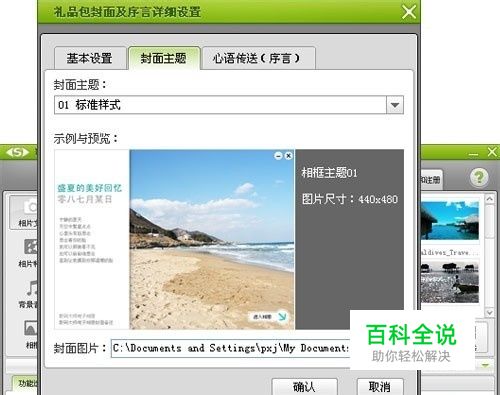Click scrollbar up arrow in background window
This screenshot has width=500, height=395.
[x=489, y=199]
